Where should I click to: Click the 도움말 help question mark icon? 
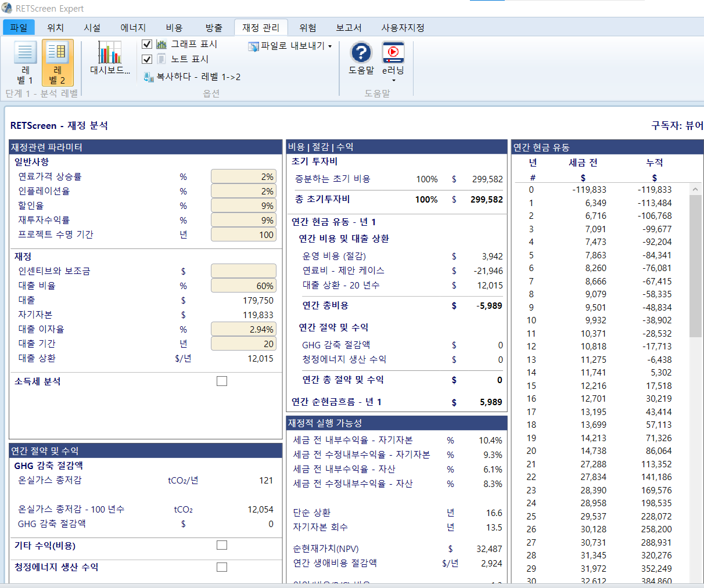coord(361,53)
